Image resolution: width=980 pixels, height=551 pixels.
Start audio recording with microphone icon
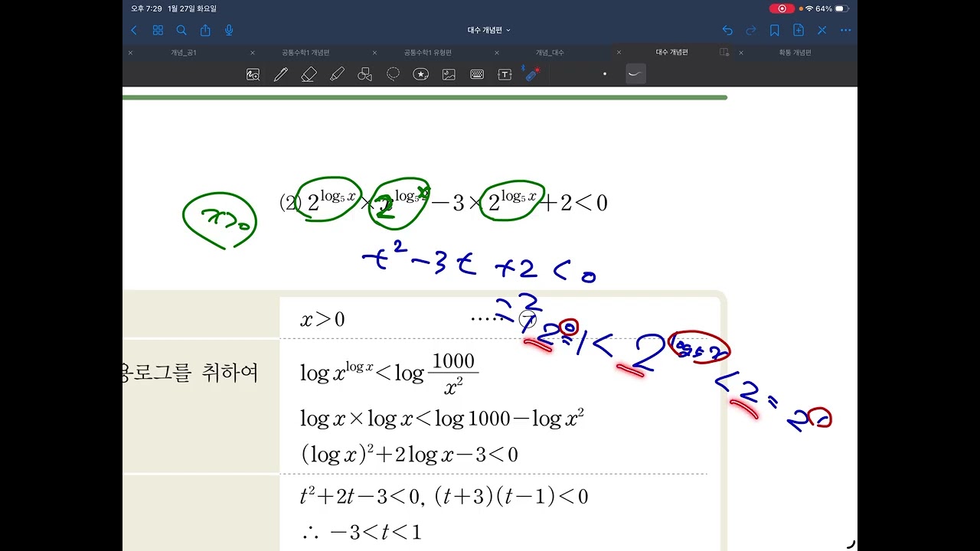pyautogui.click(x=229, y=31)
